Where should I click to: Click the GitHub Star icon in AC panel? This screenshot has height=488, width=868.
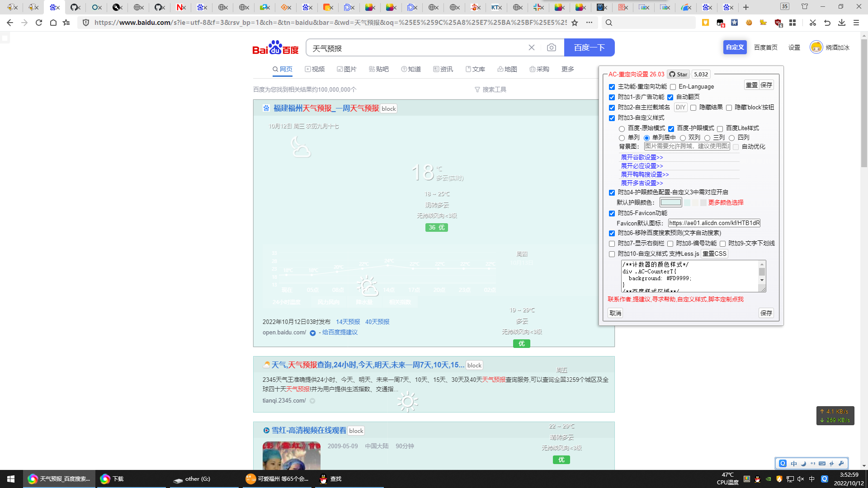(672, 74)
